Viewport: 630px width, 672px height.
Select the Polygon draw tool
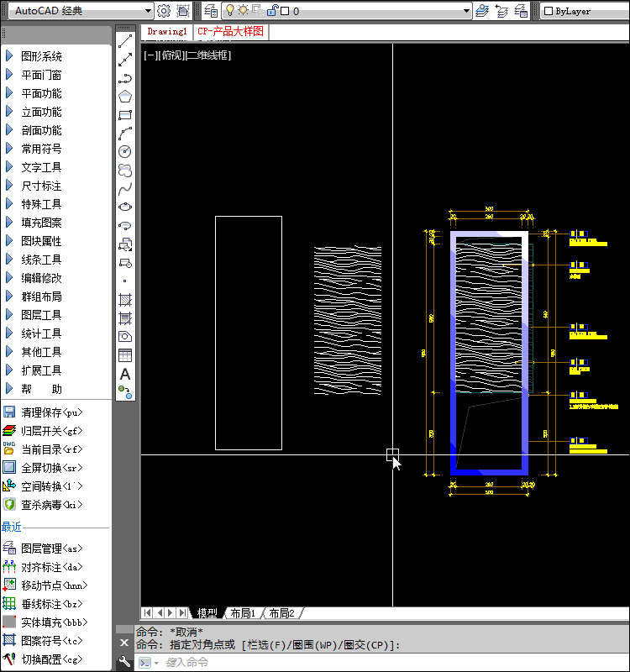(x=125, y=97)
